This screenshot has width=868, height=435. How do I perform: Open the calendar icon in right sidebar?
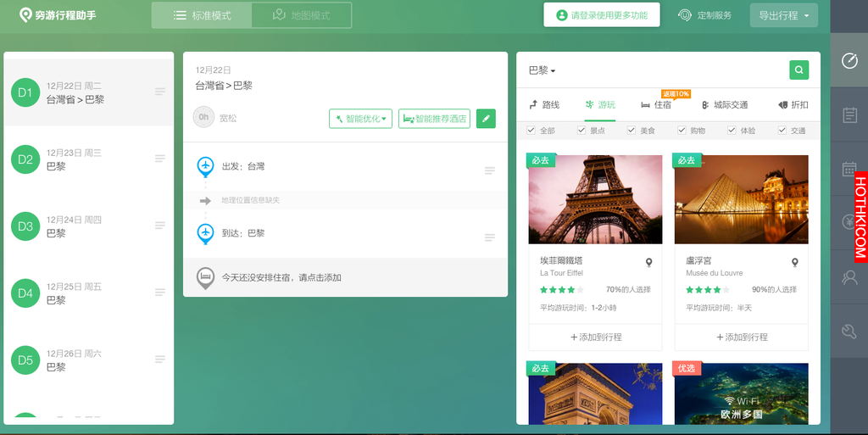849,169
